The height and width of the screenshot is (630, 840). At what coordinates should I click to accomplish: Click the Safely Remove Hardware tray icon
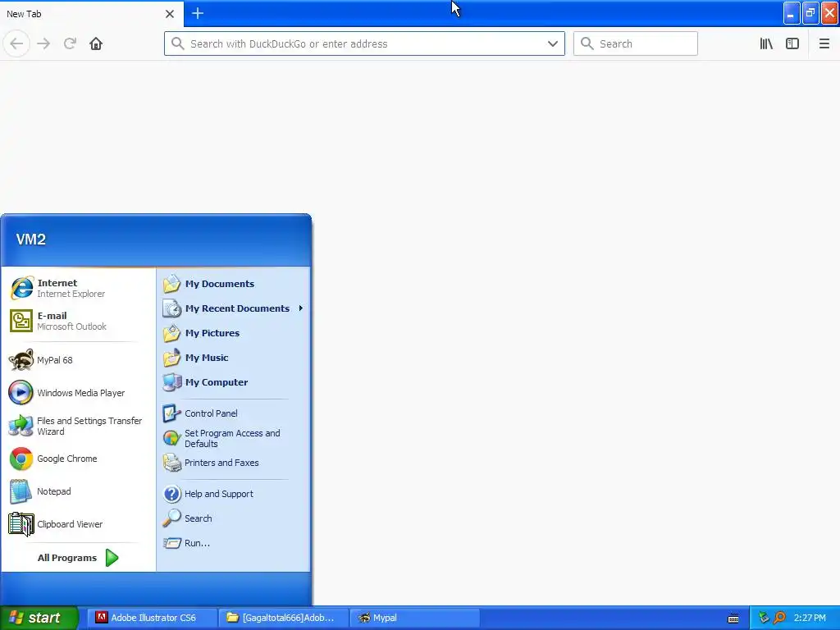764,618
